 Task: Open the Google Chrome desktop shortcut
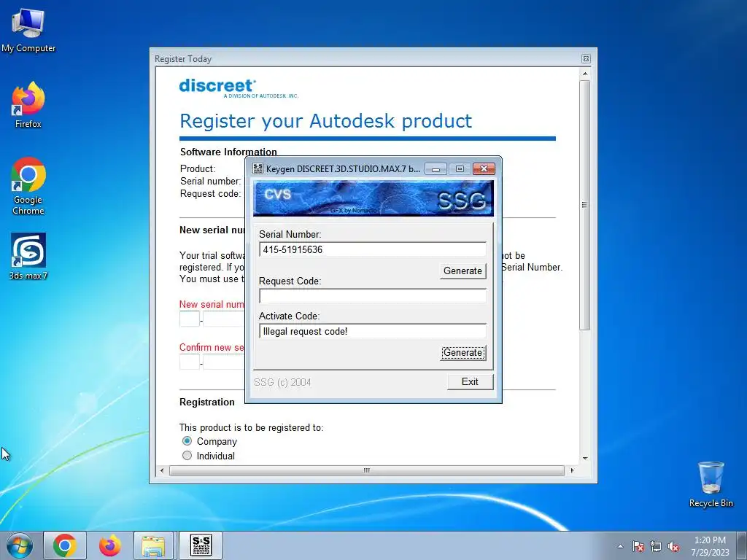[28, 186]
